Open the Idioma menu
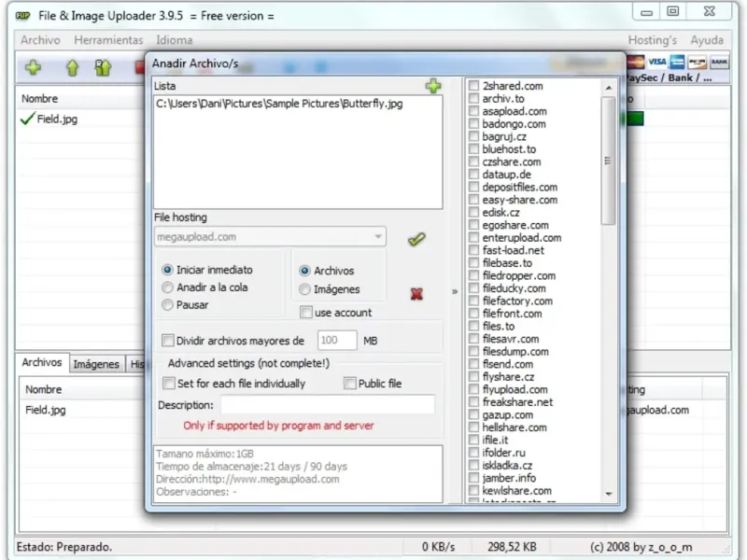 [175, 40]
